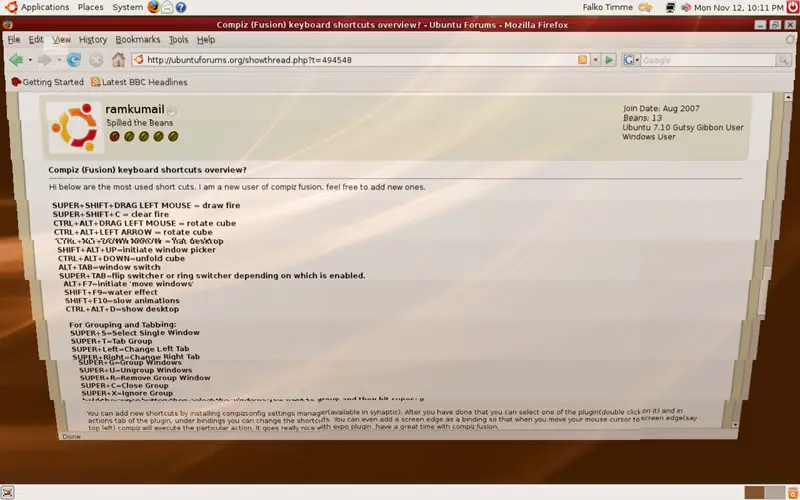
Task: Open the Back button history dropdown
Action: coord(30,60)
